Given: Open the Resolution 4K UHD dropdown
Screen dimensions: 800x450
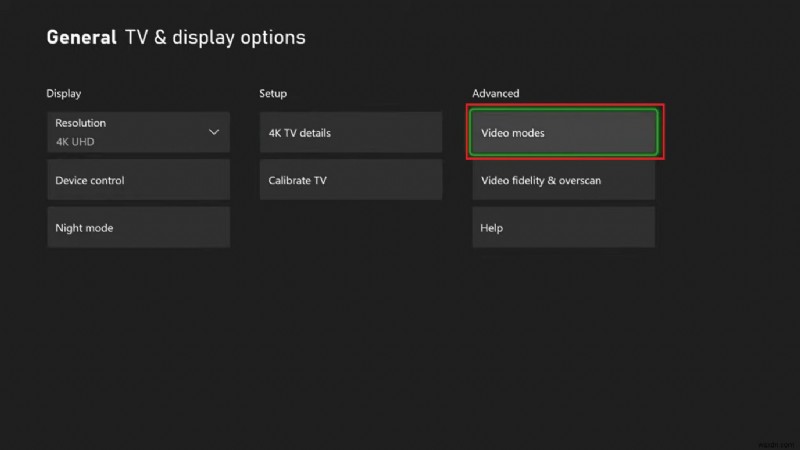Looking at the screenshot, I should coord(138,132).
